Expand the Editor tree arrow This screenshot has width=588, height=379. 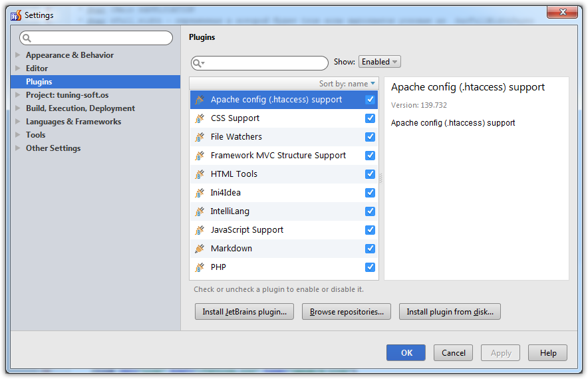pos(17,68)
